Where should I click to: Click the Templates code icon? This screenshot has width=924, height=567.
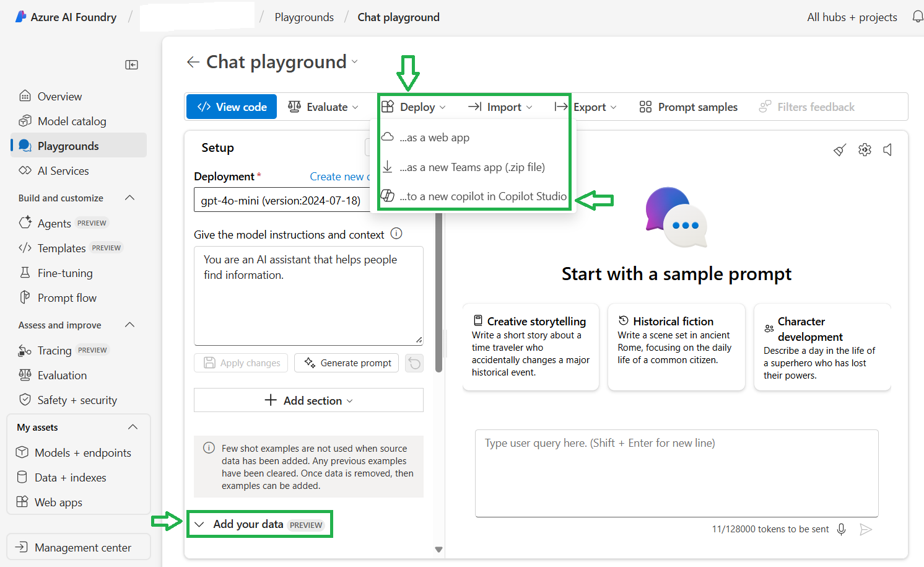[x=25, y=248]
